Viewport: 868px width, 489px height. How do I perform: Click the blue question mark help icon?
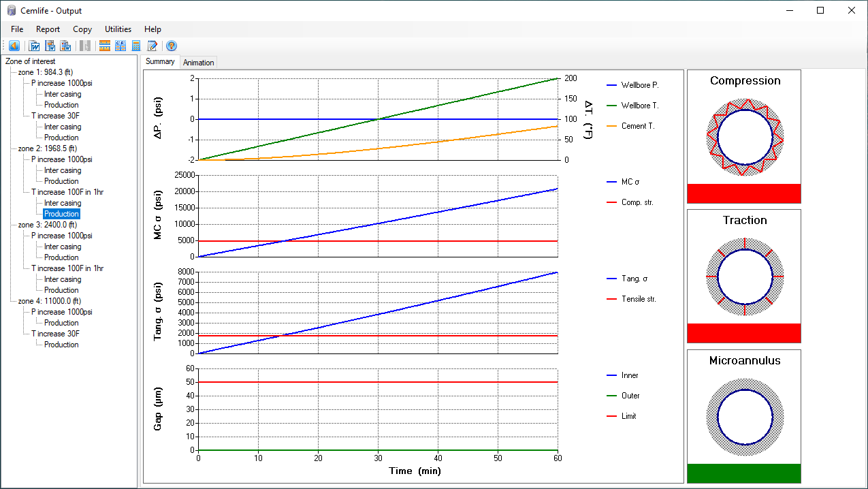(172, 46)
